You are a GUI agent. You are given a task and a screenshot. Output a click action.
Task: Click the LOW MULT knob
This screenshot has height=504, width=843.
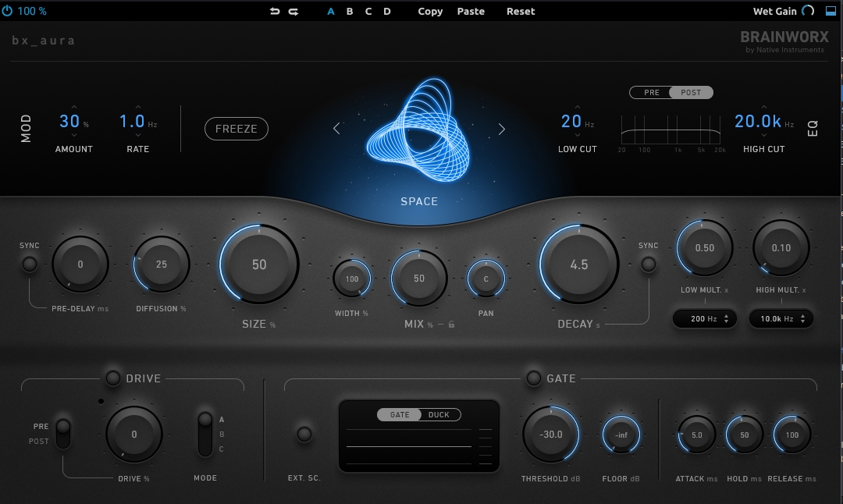(x=705, y=247)
